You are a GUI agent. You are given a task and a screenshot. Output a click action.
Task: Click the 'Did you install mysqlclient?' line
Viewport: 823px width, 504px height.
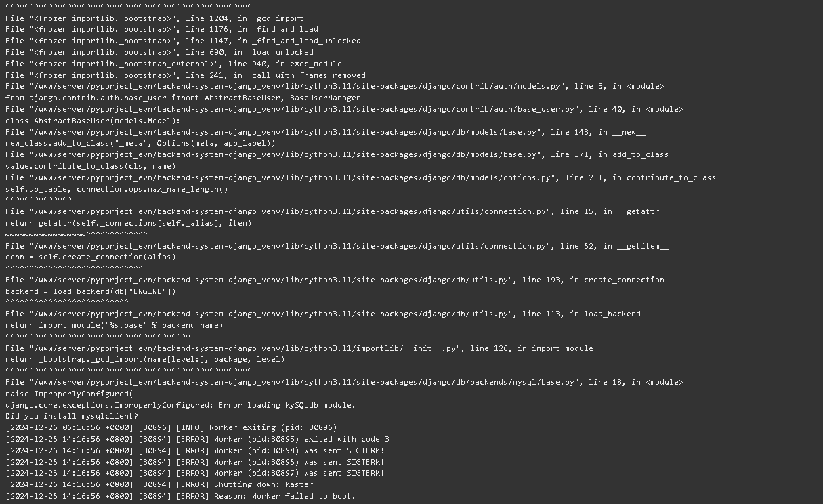click(x=72, y=416)
